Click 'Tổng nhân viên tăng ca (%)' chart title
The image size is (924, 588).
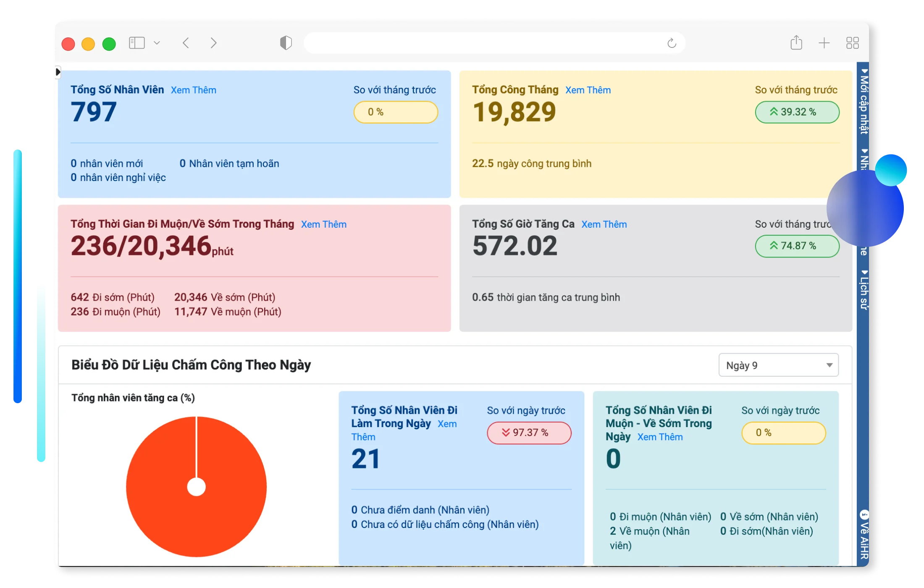[x=133, y=398]
